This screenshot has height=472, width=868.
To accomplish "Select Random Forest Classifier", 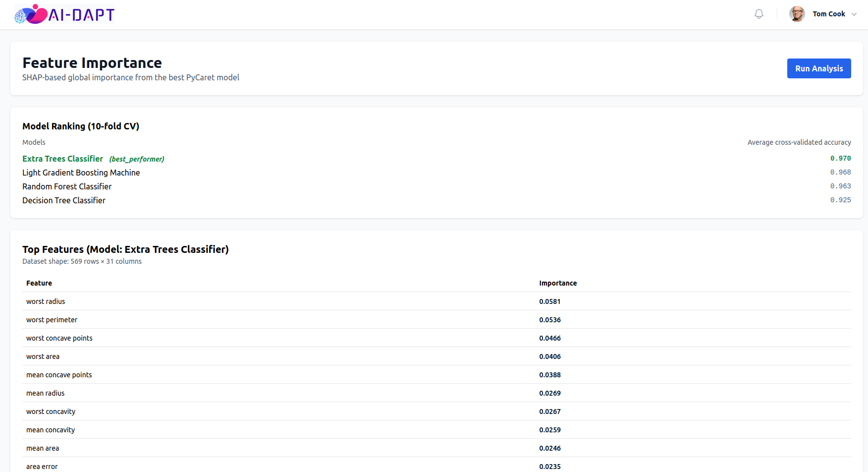I will [67, 186].
